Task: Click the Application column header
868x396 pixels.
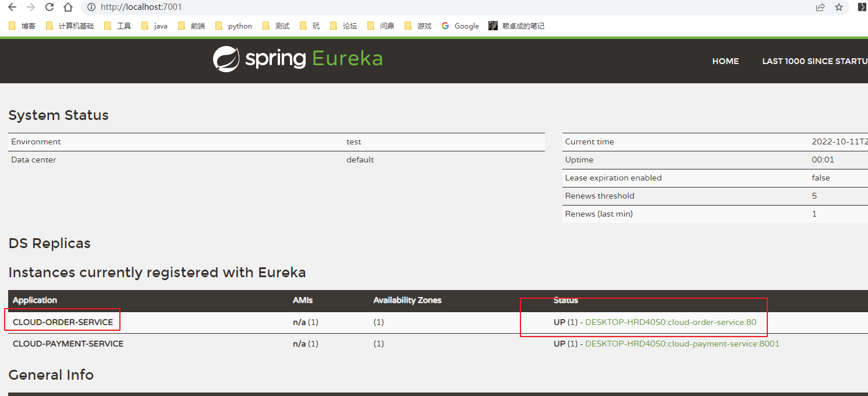Action: coord(35,300)
